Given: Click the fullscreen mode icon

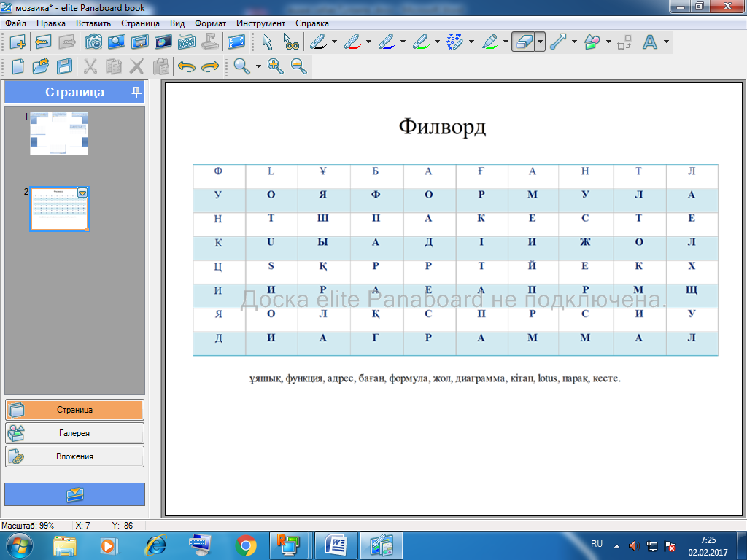Looking at the screenshot, I should point(236,42).
